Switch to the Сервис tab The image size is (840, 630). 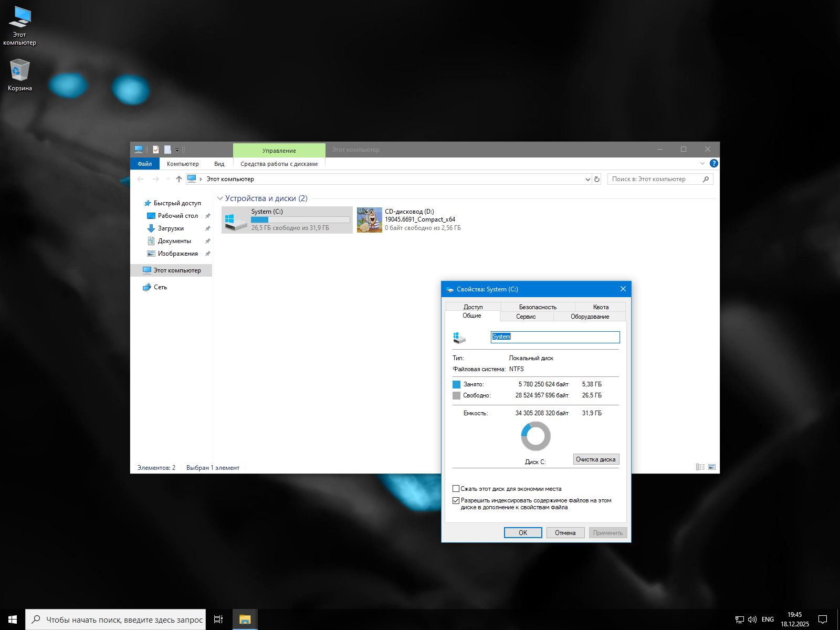coord(527,316)
